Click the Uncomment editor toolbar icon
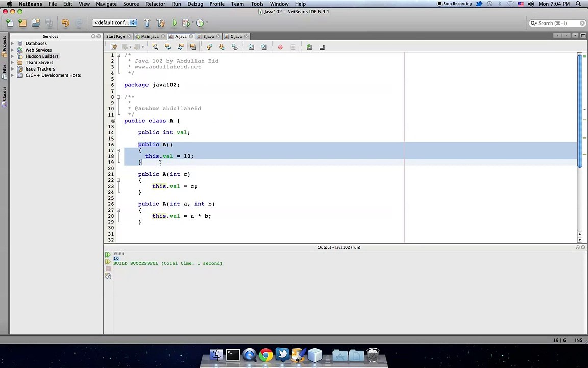The image size is (588, 368). 322,47
